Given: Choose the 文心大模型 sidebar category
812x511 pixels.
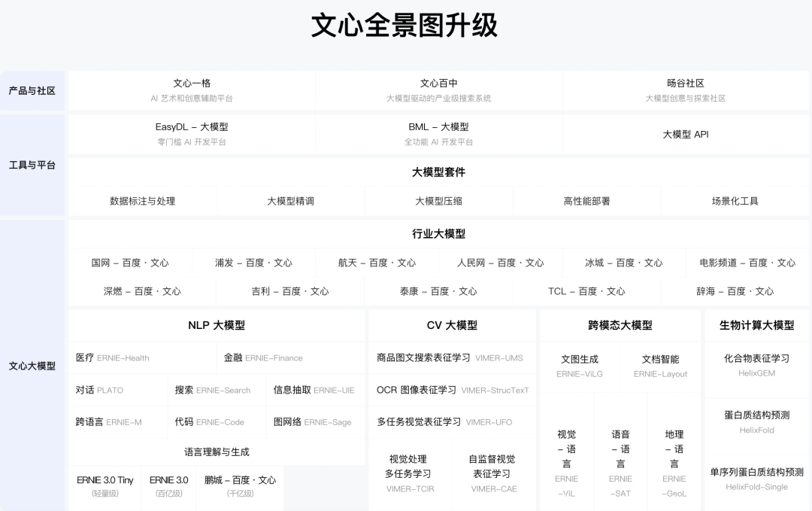Looking at the screenshot, I should pyautogui.click(x=32, y=365).
